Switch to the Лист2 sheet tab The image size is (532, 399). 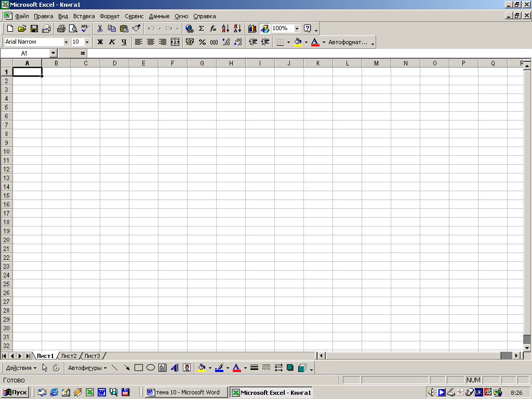69,356
